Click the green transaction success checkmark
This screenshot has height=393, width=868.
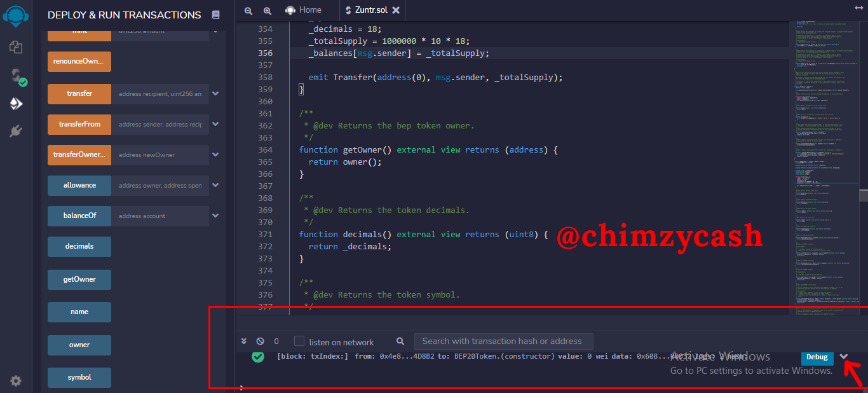pyautogui.click(x=257, y=357)
